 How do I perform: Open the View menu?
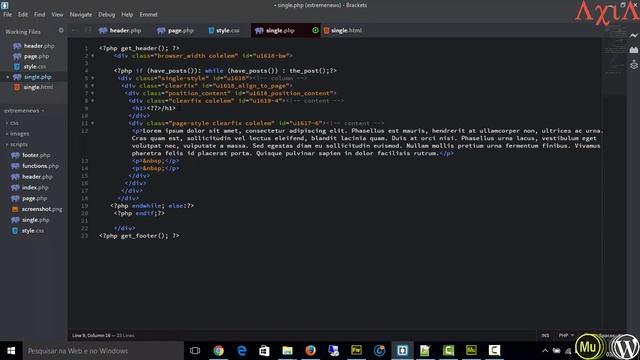[x=57, y=14]
